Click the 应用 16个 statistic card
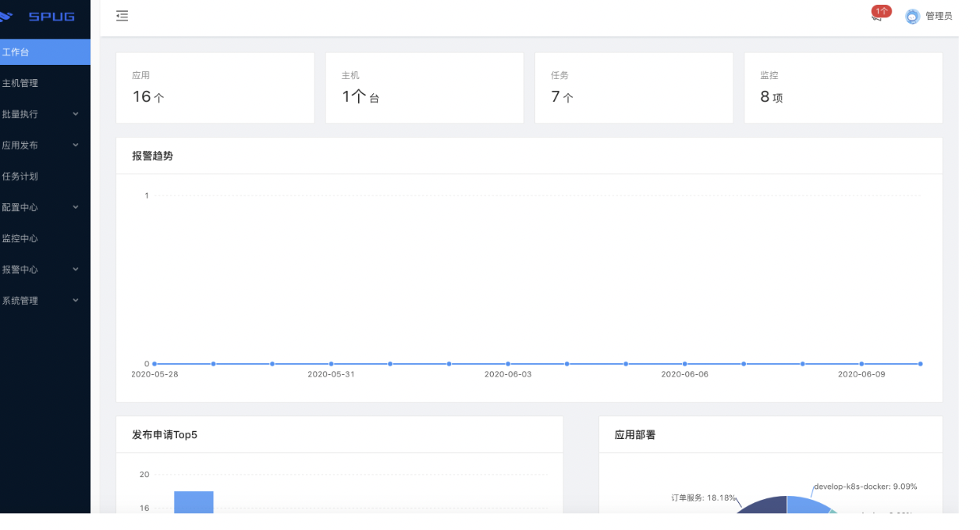Viewport: 980px width, 530px height. (215, 88)
